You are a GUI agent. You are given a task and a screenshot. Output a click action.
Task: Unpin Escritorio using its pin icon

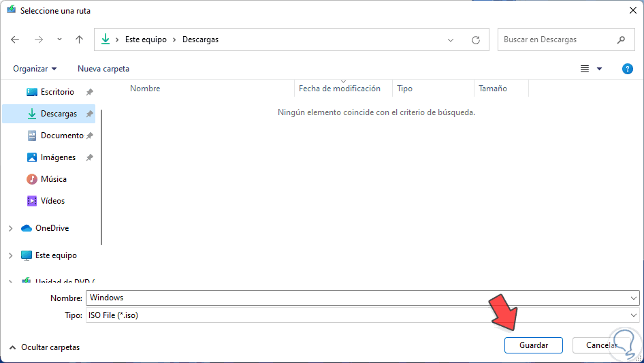pyautogui.click(x=90, y=92)
